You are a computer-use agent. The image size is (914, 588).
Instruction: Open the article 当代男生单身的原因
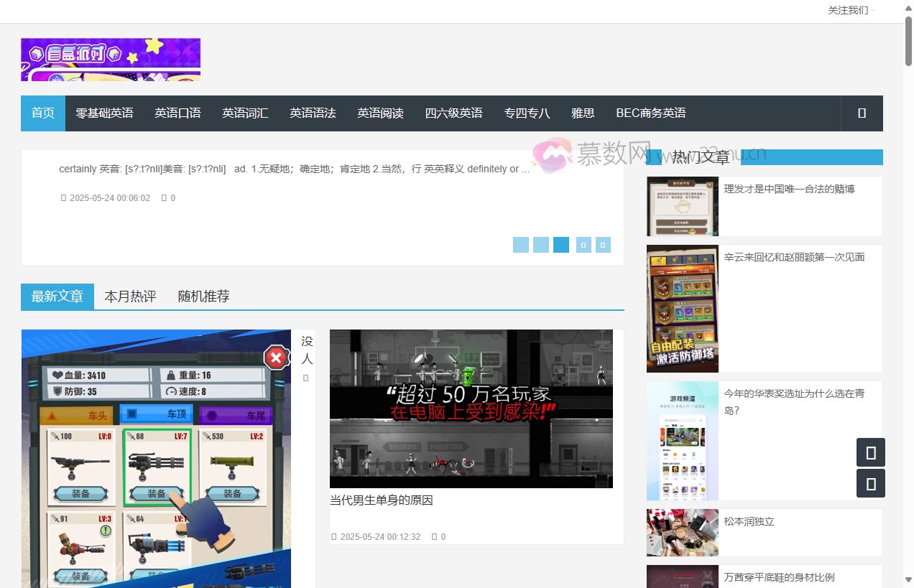point(381,500)
